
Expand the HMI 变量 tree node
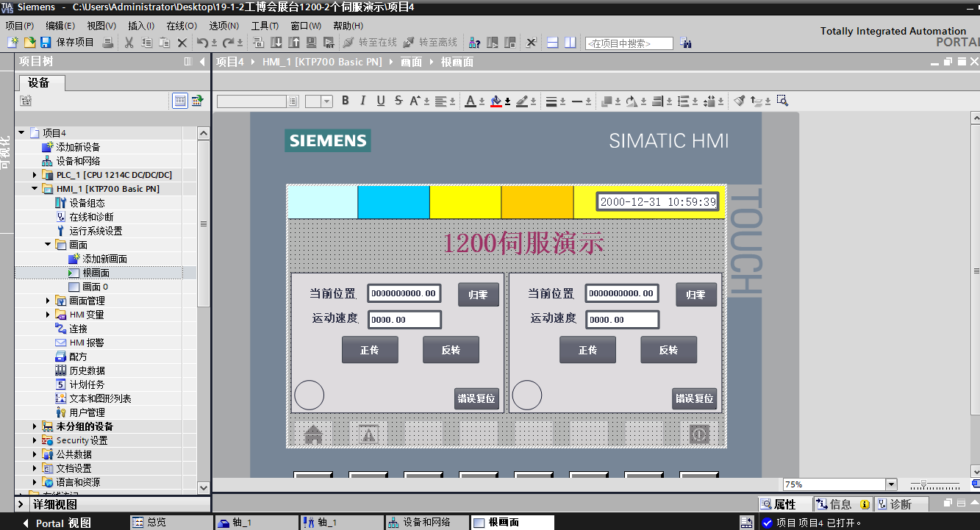pos(48,315)
